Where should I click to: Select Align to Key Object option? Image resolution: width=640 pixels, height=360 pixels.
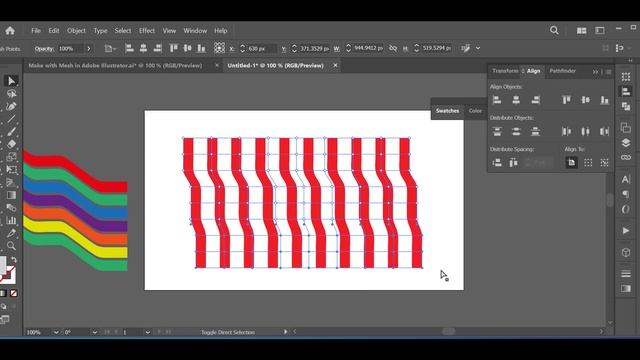click(x=604, y=163)
